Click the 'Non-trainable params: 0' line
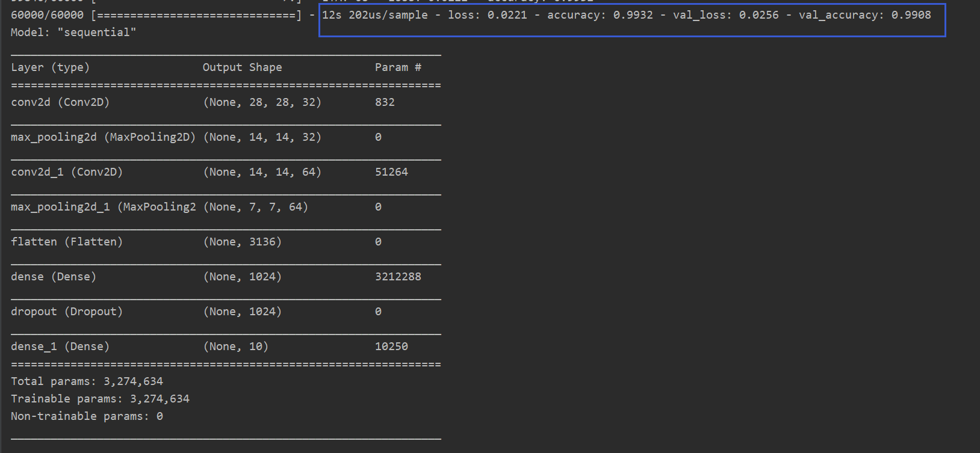980x453 pixels. point(87,416)
